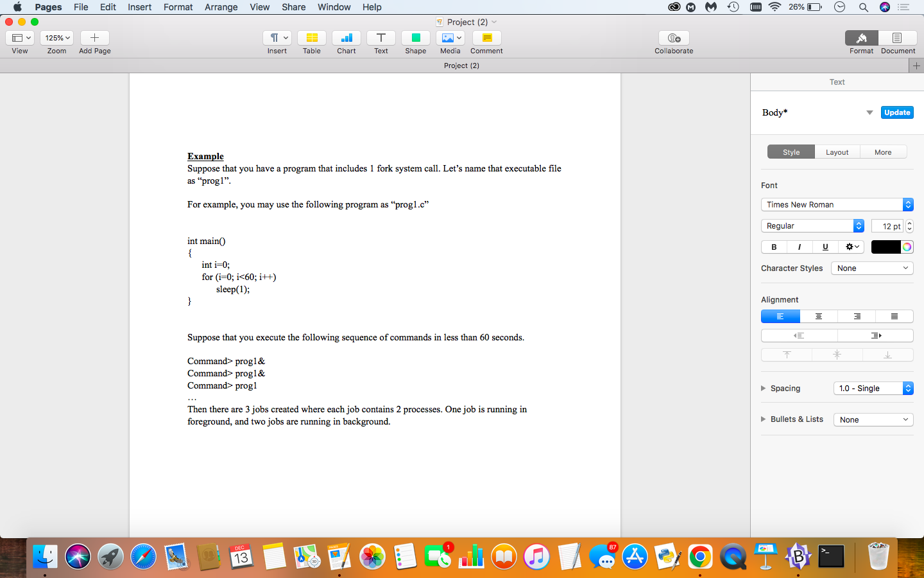
Task: Toggle Underline formatting button
Action: (825, 247)
